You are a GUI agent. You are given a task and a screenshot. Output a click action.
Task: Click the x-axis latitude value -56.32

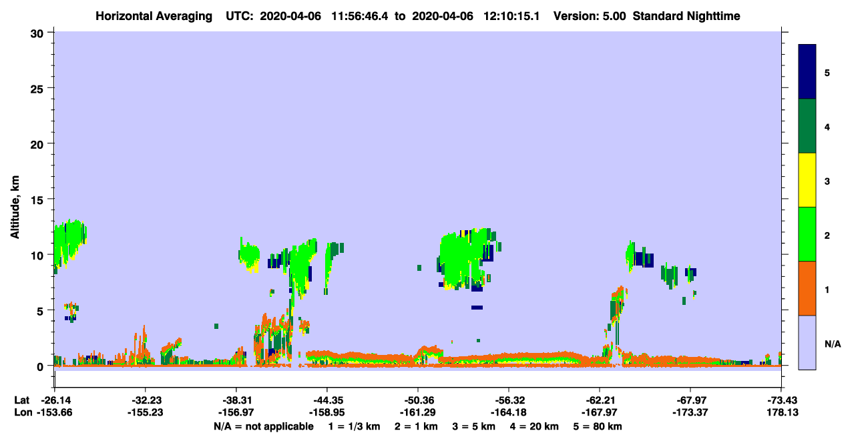coord(508,400)
